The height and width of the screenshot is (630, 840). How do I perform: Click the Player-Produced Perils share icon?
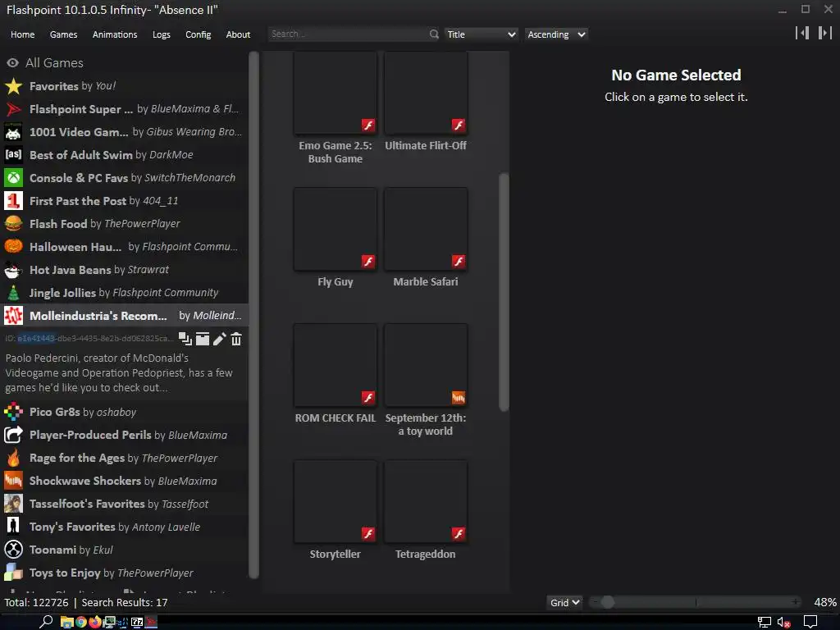tap(13, 435)
